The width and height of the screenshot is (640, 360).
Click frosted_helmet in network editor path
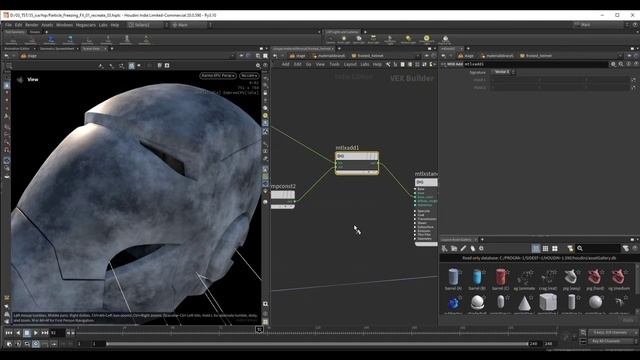(x=368, y=56)
